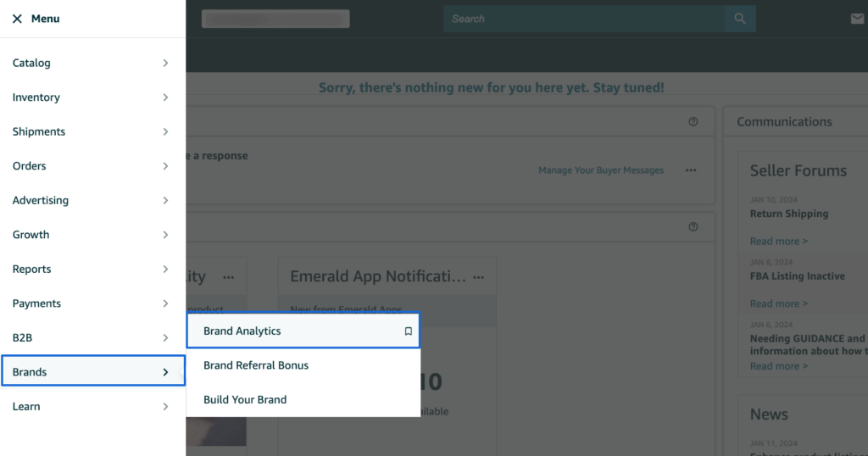This screenshot has width=868, height=456.
Task: Open the options dots on the card left of Emerald App
Action: click(229, 277)
